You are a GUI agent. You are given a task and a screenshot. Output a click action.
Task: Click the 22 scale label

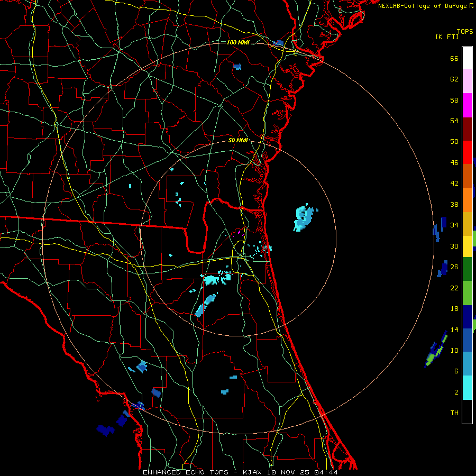pos(454,288)
